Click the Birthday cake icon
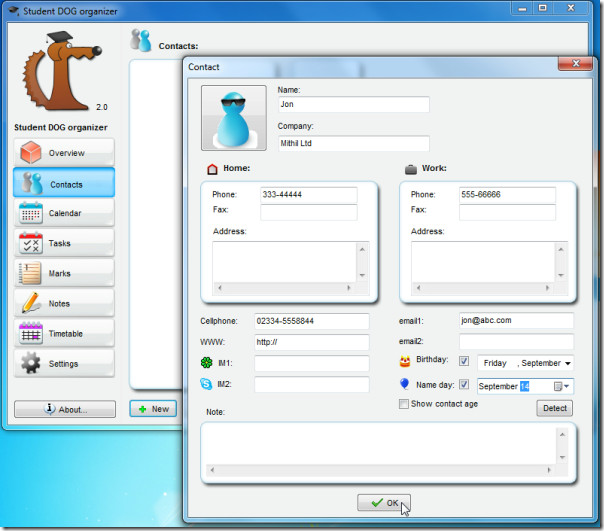This screenshot has width=604, height=531. [405, 361]
